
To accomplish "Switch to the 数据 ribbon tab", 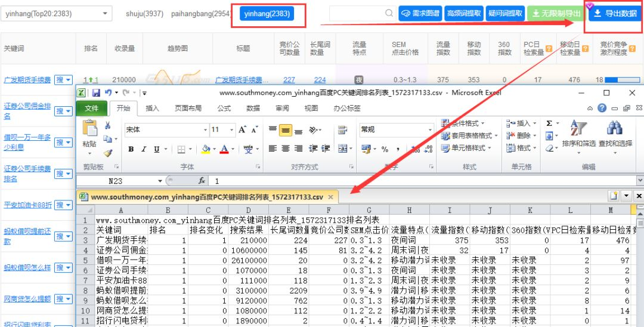I will [253, 109].
